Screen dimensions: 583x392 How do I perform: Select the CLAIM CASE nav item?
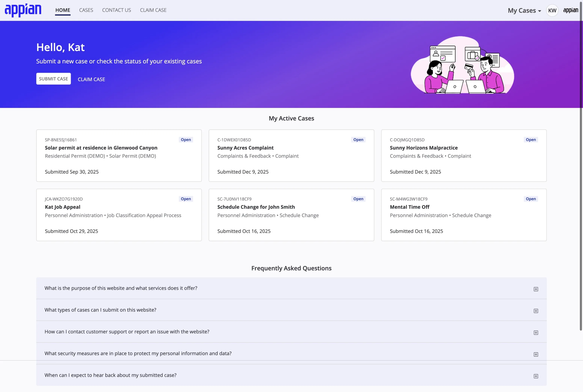153,10
